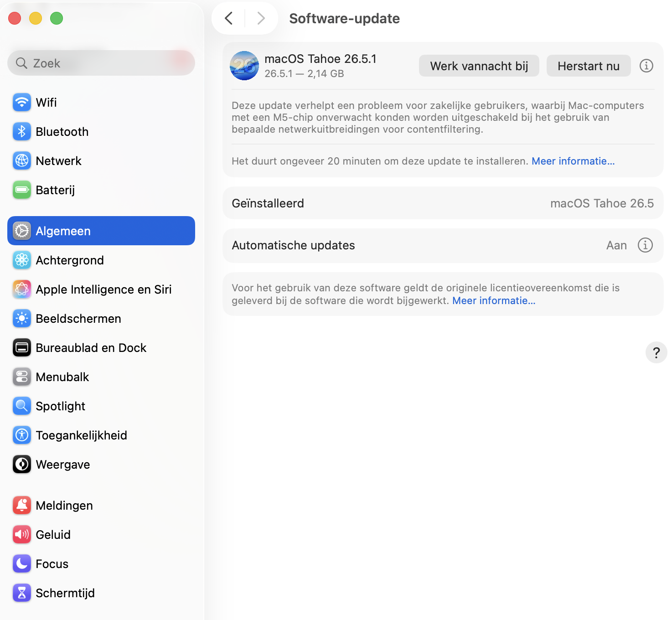Click the Aan status value
This screenshot has width=672, height=620.
(x=616, y=245)
